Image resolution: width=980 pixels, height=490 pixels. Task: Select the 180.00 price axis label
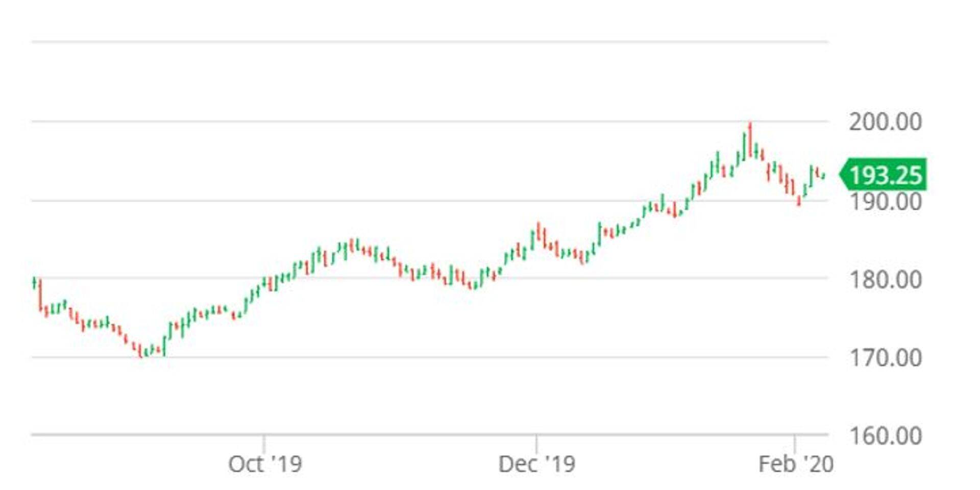pos(885,280)
